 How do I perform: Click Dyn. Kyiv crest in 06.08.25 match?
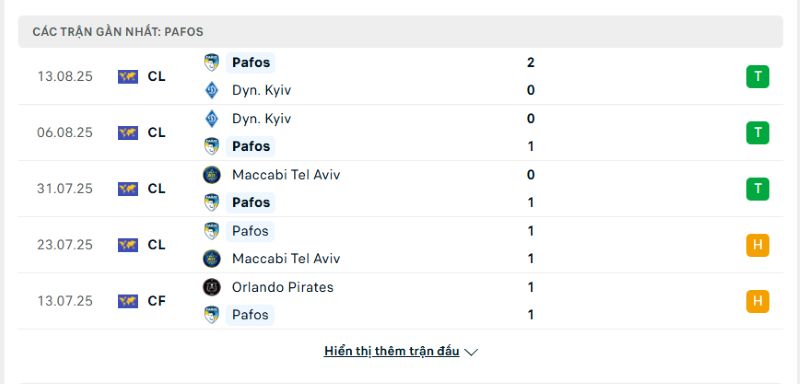pos(211,119)
